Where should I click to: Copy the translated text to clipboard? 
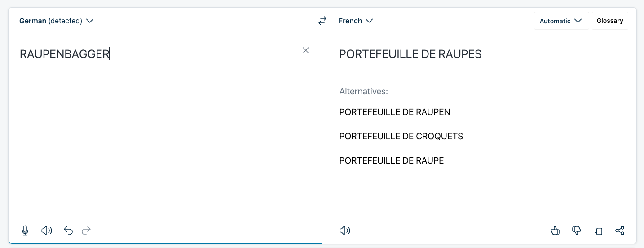click(598, 230)
